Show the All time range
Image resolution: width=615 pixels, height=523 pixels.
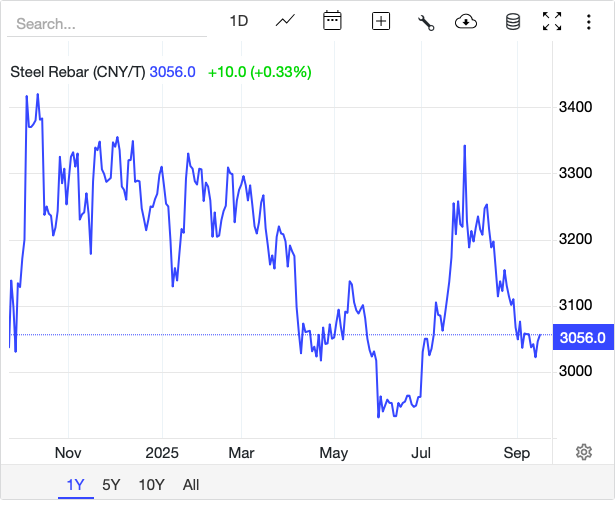pos(191,485)
